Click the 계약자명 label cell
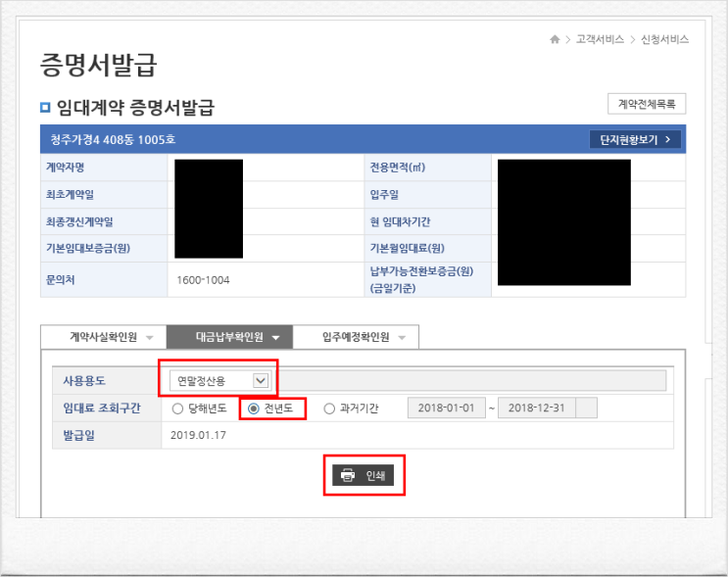Screen dimensions: 728x577 (104, 168)
